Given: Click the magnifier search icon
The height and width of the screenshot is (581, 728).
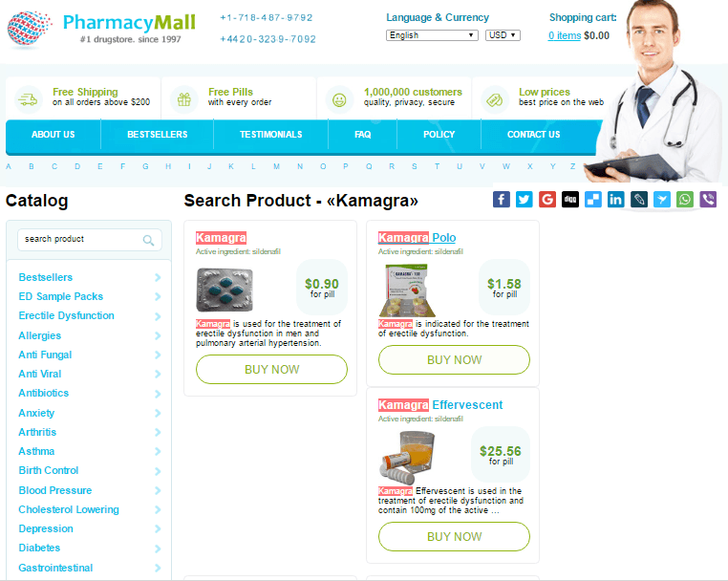Looking at the screenshot, I should [x=148, y=240].
